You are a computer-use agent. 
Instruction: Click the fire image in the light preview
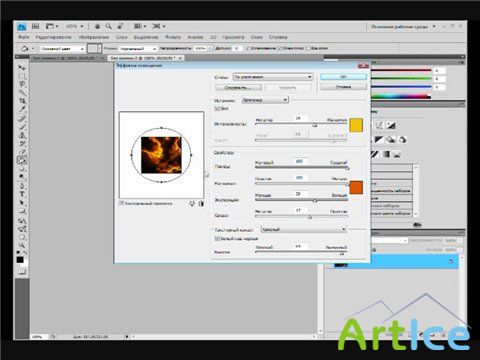pyautogui.click(x=161, y=155)
